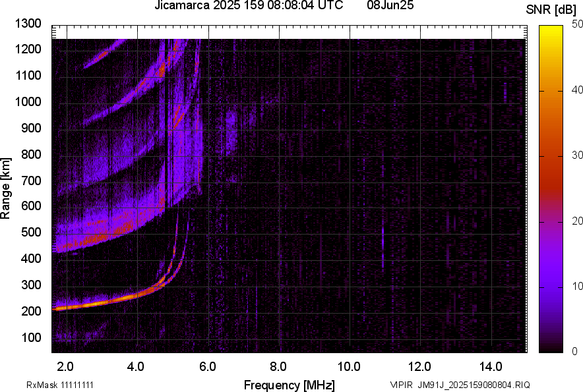Click the range tick label 200
Viewport: 583px width, 392px height.
(x=31, y=311)
